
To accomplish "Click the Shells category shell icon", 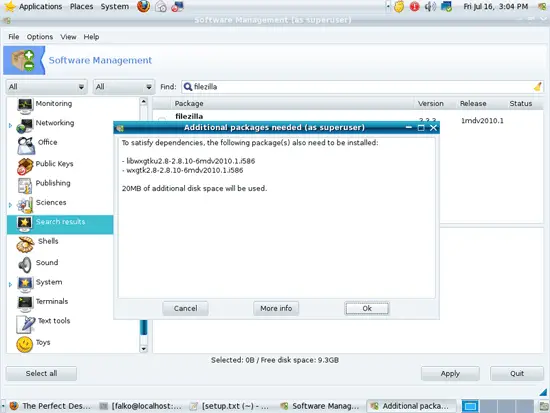I will pyautogui.click(x=25, y=244).
